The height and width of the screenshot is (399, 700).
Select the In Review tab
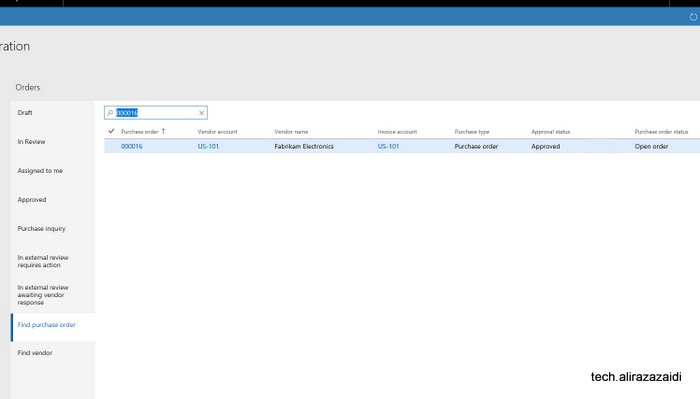[53, 141]
